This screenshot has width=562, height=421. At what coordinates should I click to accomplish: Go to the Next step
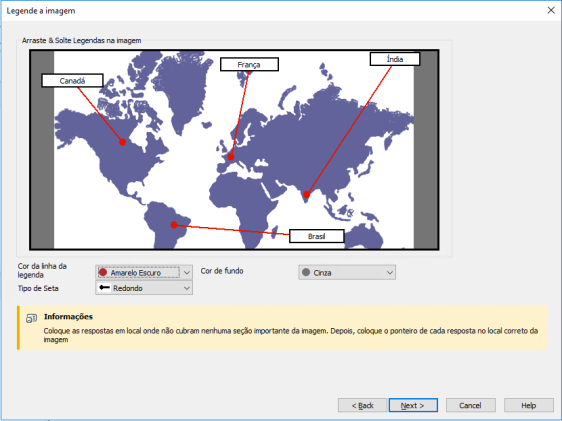coord(413,405)
